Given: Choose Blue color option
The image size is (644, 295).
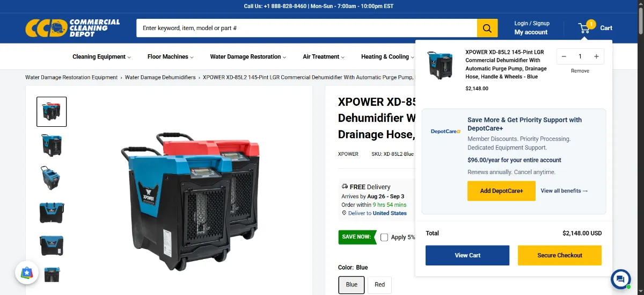Looking at the screenshot, I should (352, 285).
